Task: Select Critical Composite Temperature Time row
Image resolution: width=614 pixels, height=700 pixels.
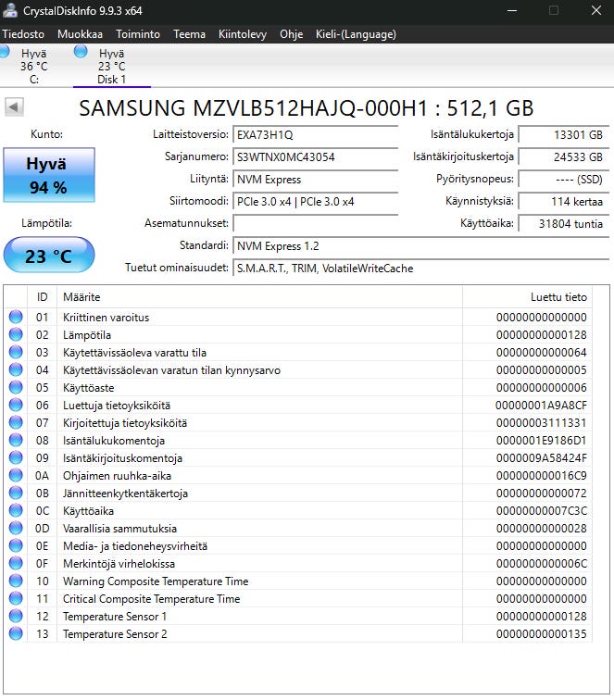Action: point(298,598)
